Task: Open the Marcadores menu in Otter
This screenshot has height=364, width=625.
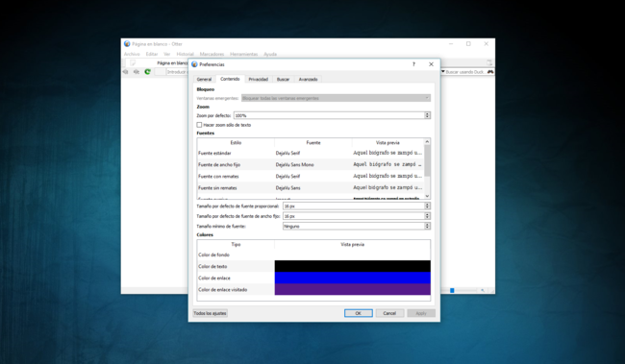Action: tap(212, 54)
